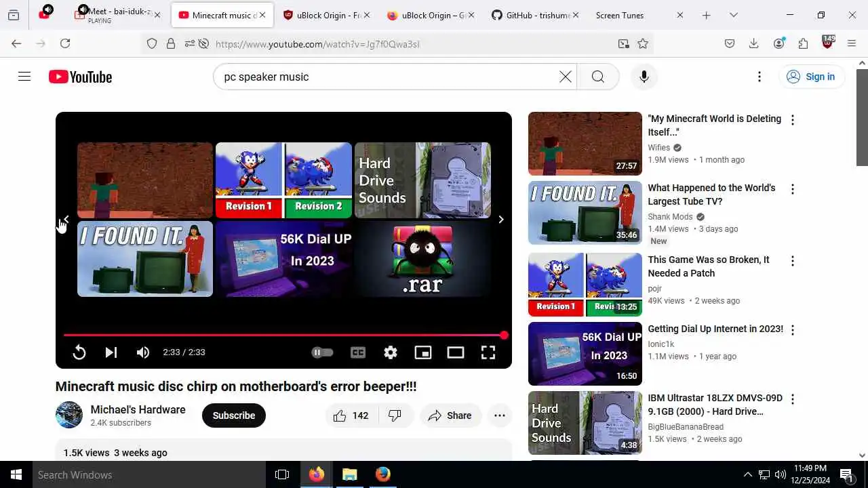Share this video
This screenshot has height=488, width=868.
point(450,415)
